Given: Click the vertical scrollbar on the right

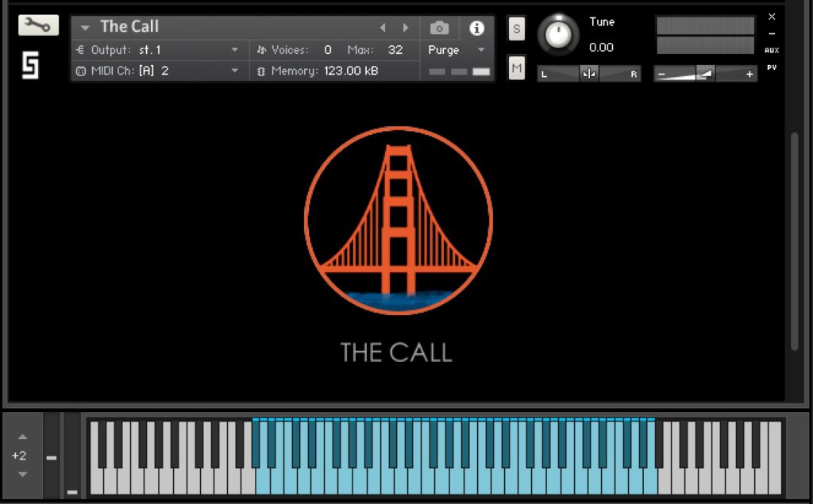Looking at the screenshot, I should (x=794, y=241).
